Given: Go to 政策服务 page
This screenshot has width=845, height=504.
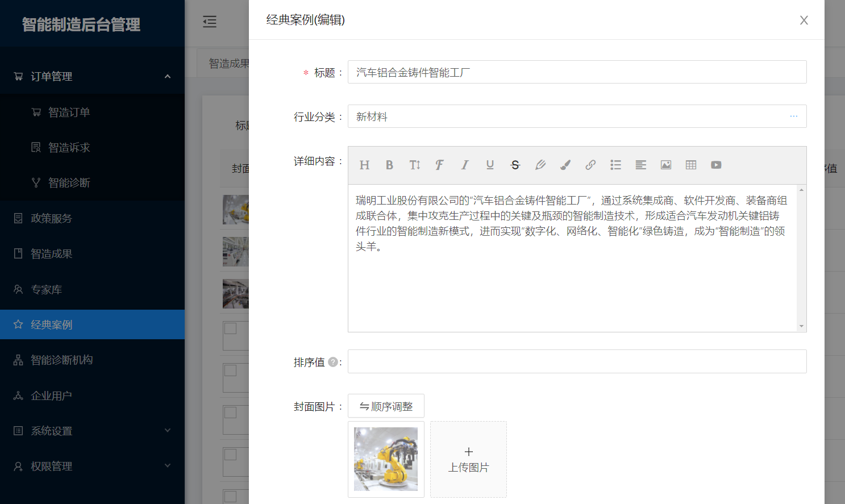Looking at the screenshot, I should [x=92, y=218].
